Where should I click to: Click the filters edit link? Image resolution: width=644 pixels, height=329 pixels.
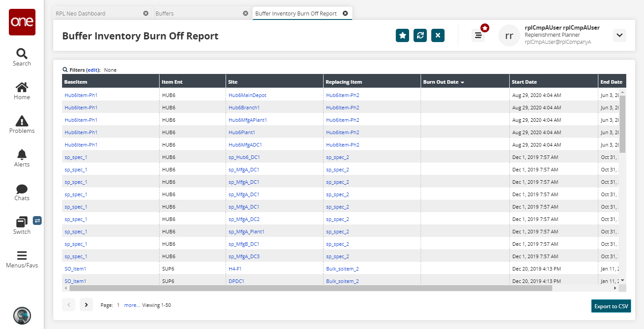pos(92,70)
